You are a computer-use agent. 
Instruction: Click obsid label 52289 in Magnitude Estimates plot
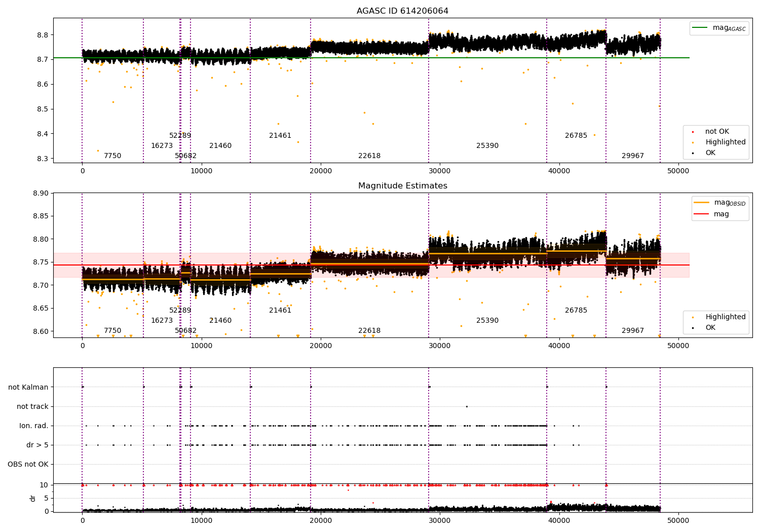coord(180,311)
